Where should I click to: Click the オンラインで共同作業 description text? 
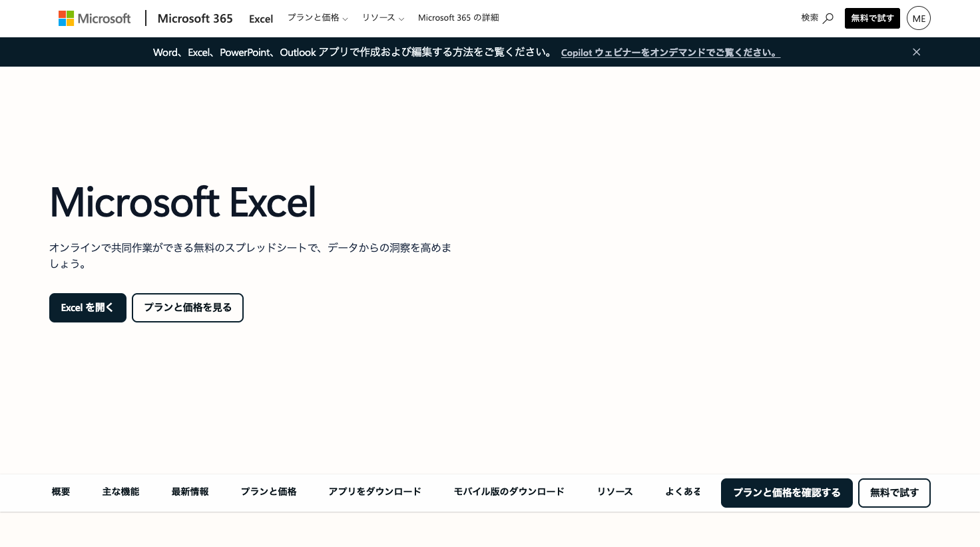click(250, 256)
